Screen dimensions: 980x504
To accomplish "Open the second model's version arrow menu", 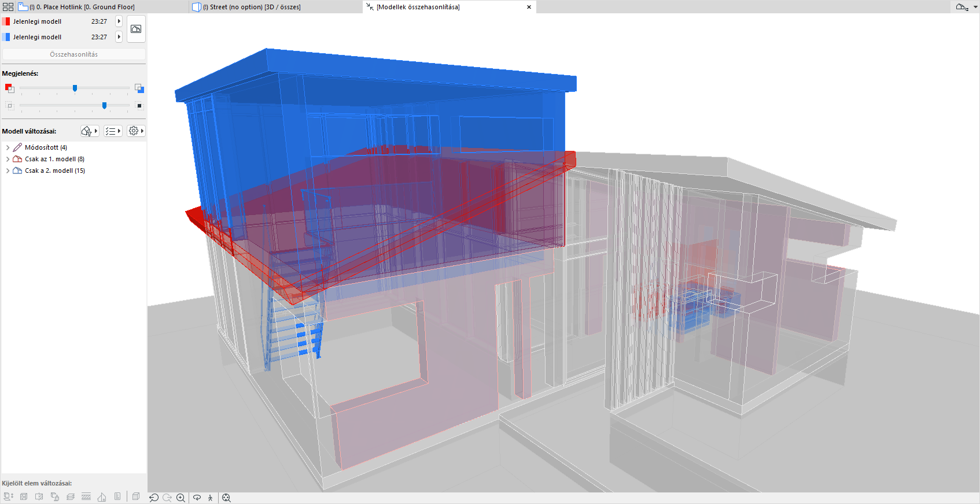I will click(x=119, y=37).
